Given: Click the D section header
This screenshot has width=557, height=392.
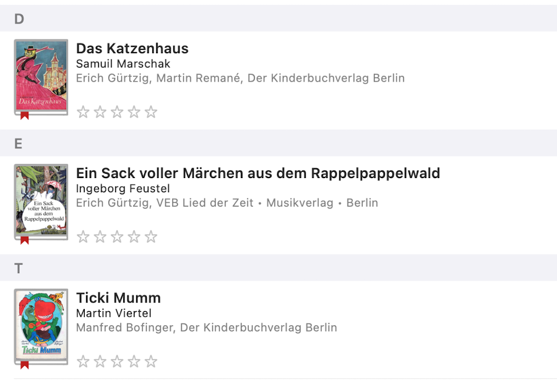Looking at the screenshot, I should (x=19, y=19).
